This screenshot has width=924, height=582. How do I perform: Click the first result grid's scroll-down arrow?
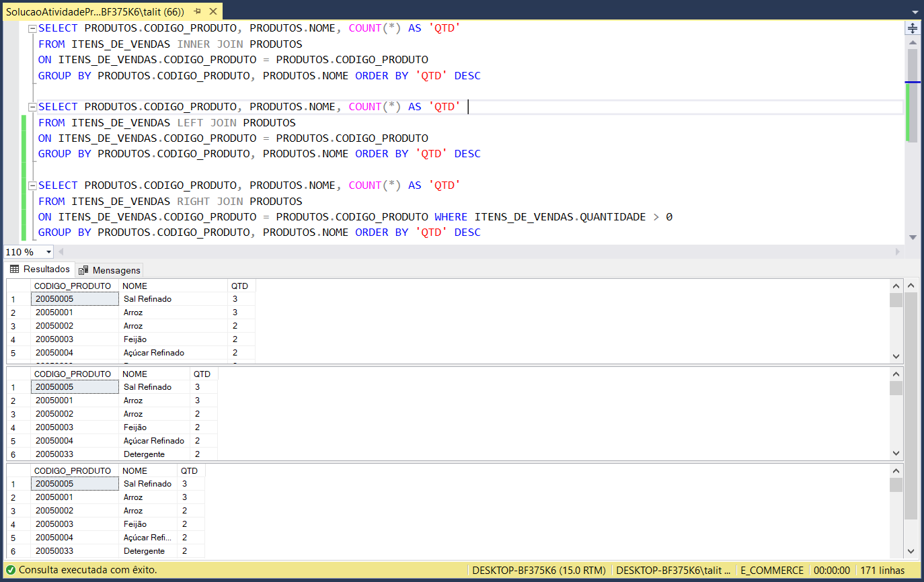tap(896, 356)
